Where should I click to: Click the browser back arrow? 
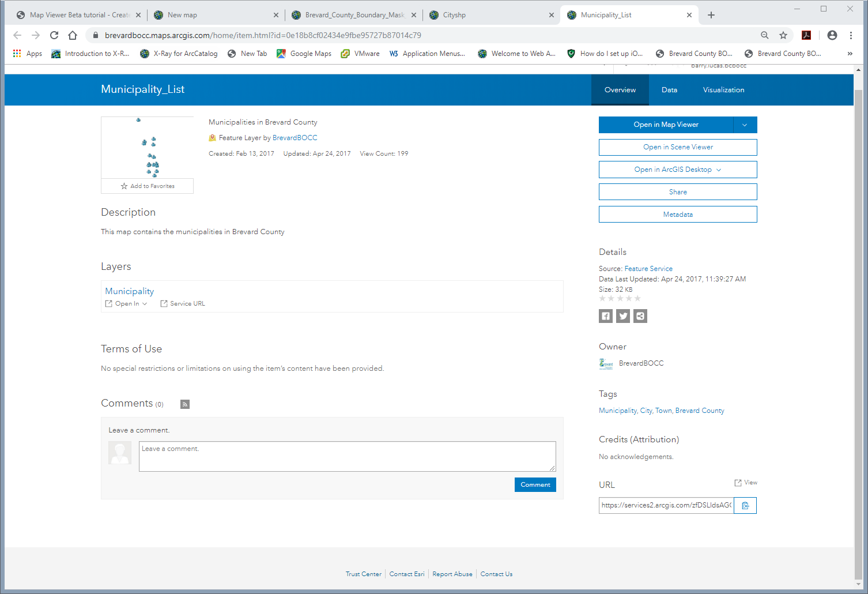(x=17, y=35)
